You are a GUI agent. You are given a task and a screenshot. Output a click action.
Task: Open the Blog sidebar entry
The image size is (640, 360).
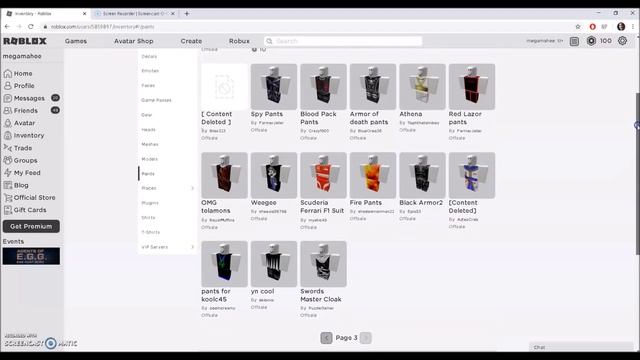16,185
